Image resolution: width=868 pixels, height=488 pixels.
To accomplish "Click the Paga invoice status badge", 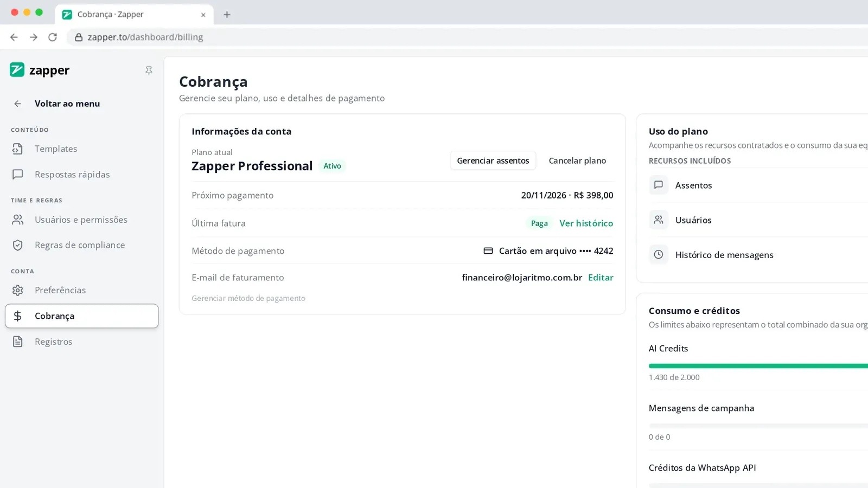I will tap(539, 223).
